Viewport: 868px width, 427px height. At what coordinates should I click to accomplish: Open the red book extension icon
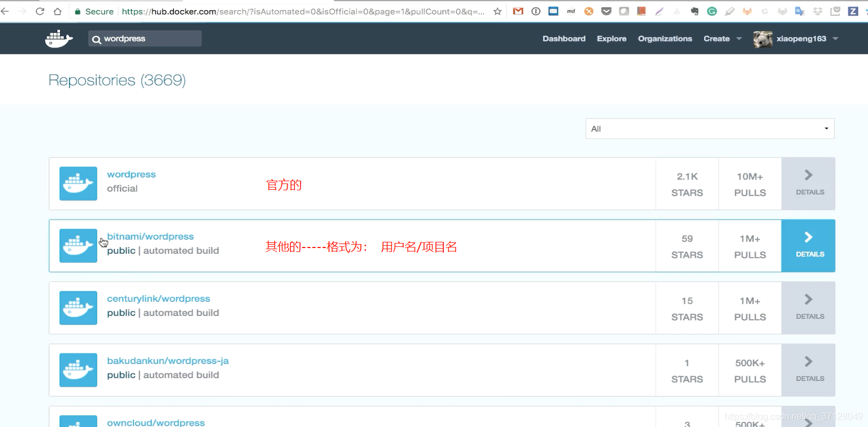(x=642, y=11)
